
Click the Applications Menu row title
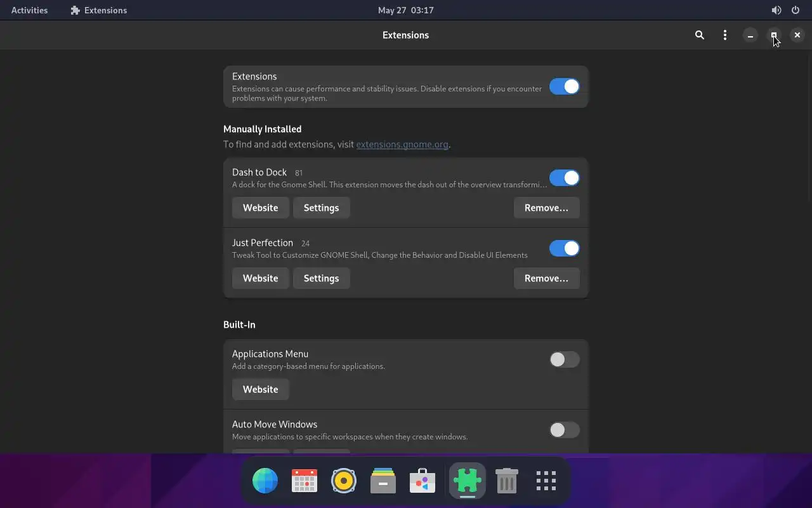270,354
